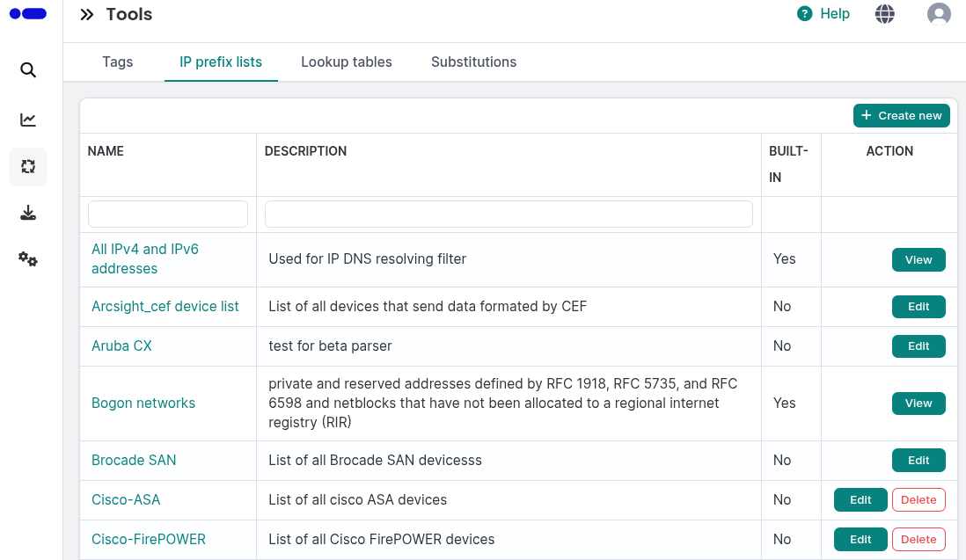966x560 pixels.
Task: Open the search icon in the sidebar
Action: click(27, 69)
